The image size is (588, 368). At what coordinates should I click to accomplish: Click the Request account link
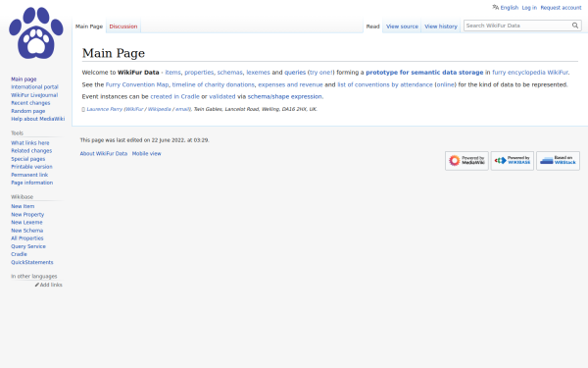[561, 8]
